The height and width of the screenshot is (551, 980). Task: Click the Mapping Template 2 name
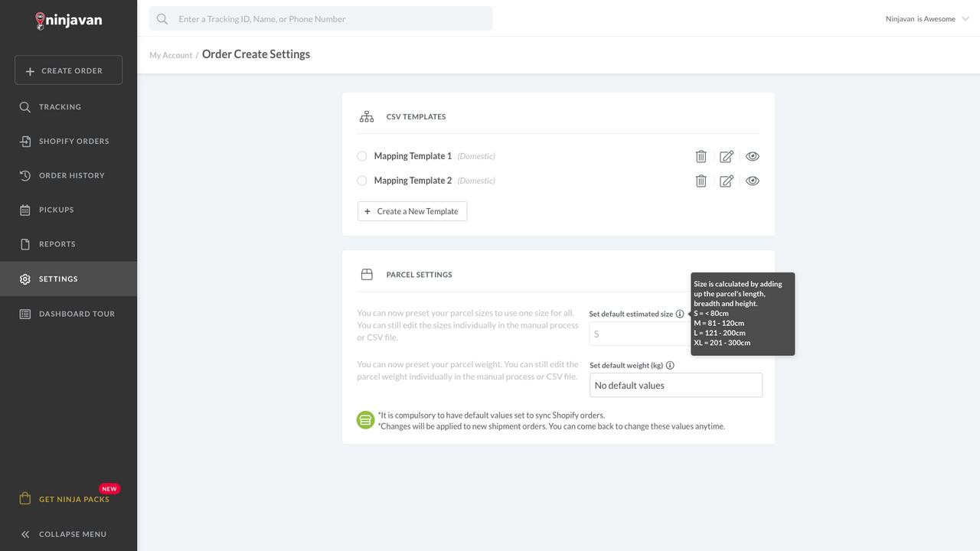[413, 181]
